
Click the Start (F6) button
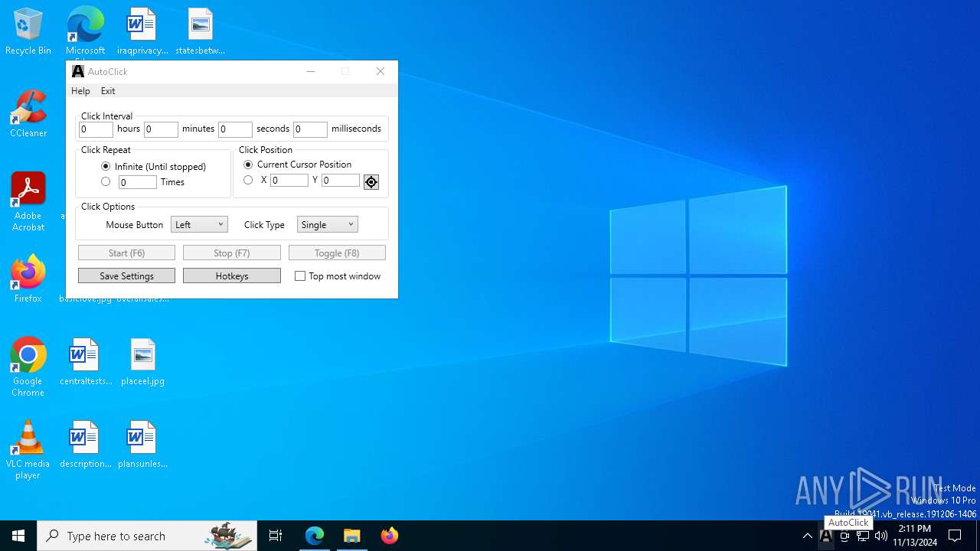pos(126,253)
